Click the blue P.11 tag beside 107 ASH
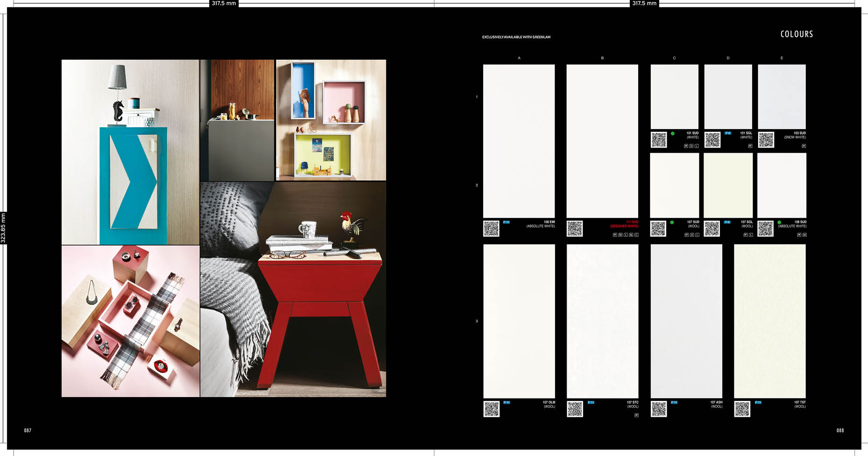The width and height of the screenshot is (868, 456). [x=674, y=402]
